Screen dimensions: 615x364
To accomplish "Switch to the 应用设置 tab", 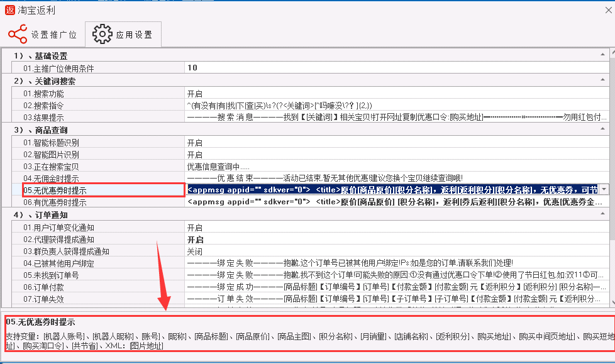I will click(x=123, y=35).
